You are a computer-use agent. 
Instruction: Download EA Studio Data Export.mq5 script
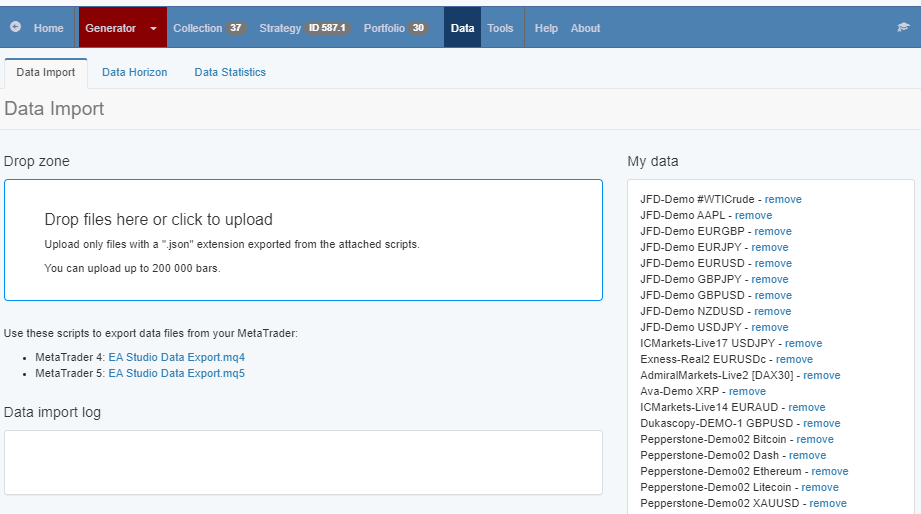(x=176, y=373)
